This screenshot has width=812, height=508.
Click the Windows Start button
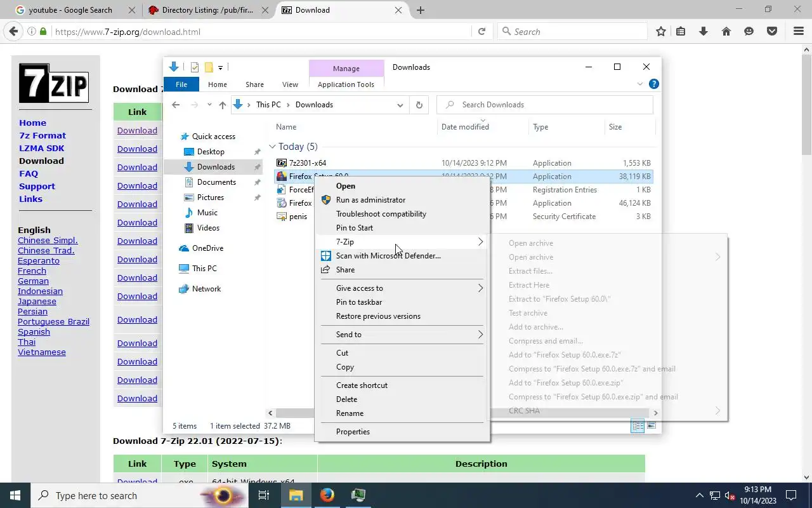coord(15,495)
